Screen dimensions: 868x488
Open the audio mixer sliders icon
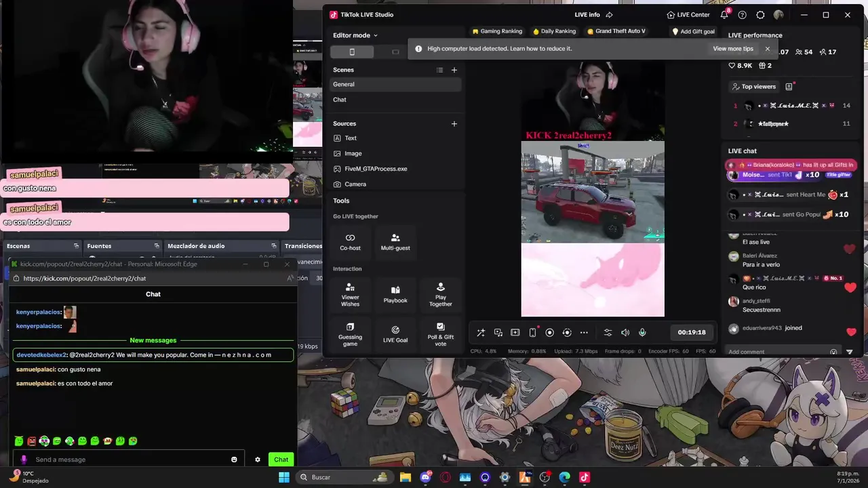(x=608, y=333)
